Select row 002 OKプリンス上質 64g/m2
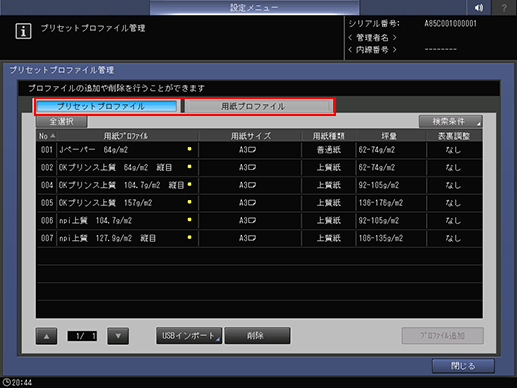 point(259,167)
